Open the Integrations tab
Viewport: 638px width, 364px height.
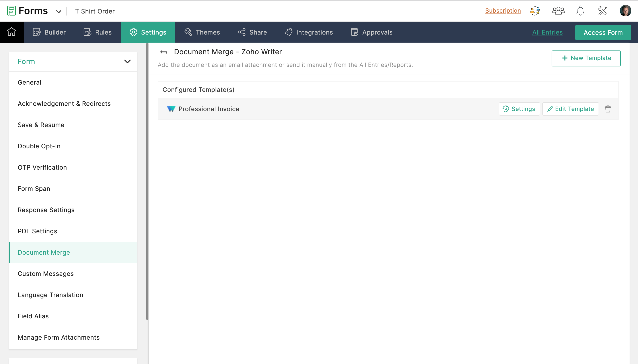[x=309, y=32]
